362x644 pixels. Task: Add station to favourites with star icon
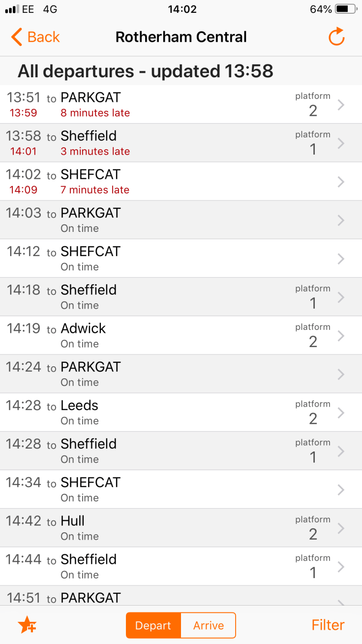(27, 625)
